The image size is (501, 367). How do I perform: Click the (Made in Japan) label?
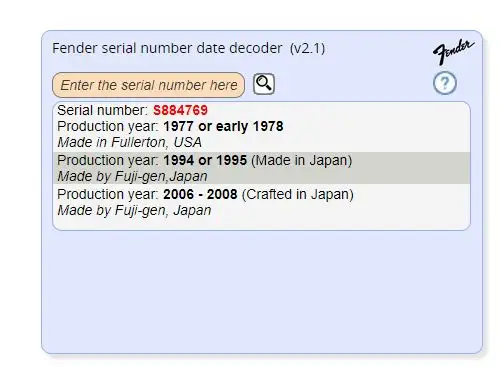(x=301, y=160)
